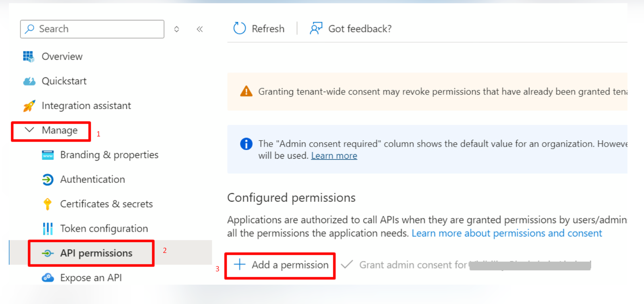Open the API permissions menu item
The image size is (644, 304).
96,253
